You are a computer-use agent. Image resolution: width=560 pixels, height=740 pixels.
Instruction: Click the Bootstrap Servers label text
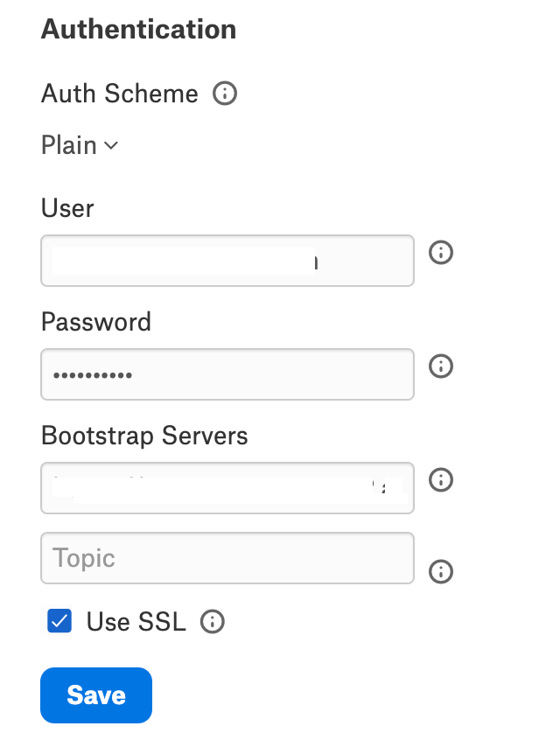(x=144, y=435)
